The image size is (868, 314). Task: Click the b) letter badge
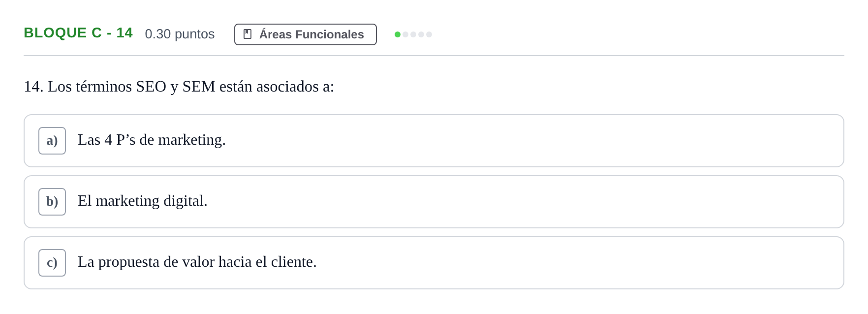pos(52,202)
